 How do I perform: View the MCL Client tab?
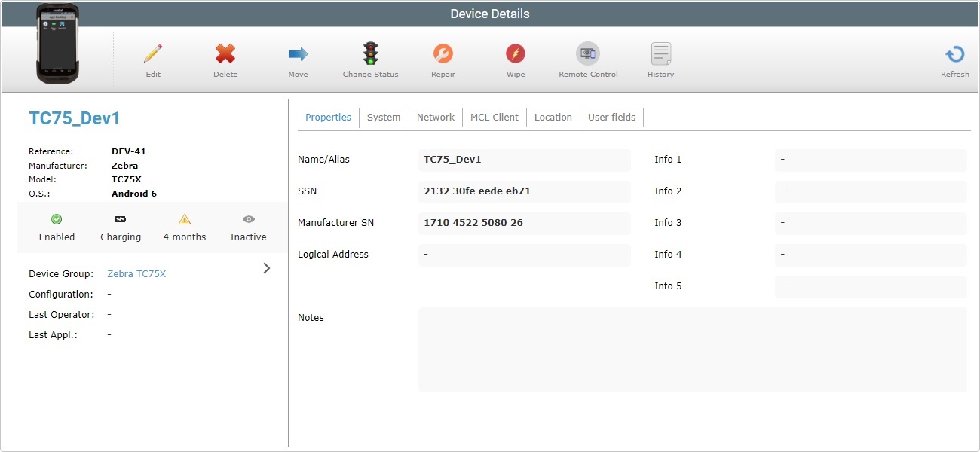pos(494,117)
